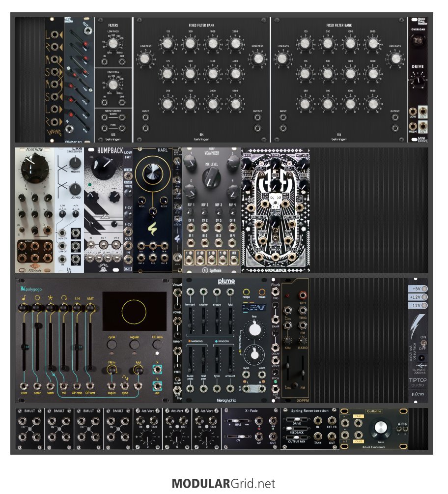Flip the Low Fat 6dB/12dB toggle switch
Screen dimensions: 448x494
(x=128, y=176)
